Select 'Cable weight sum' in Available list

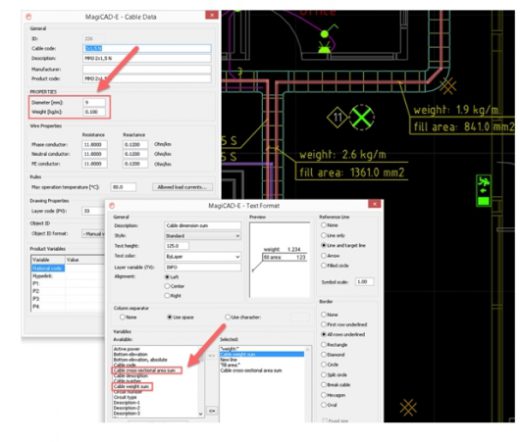pos(131,386)
